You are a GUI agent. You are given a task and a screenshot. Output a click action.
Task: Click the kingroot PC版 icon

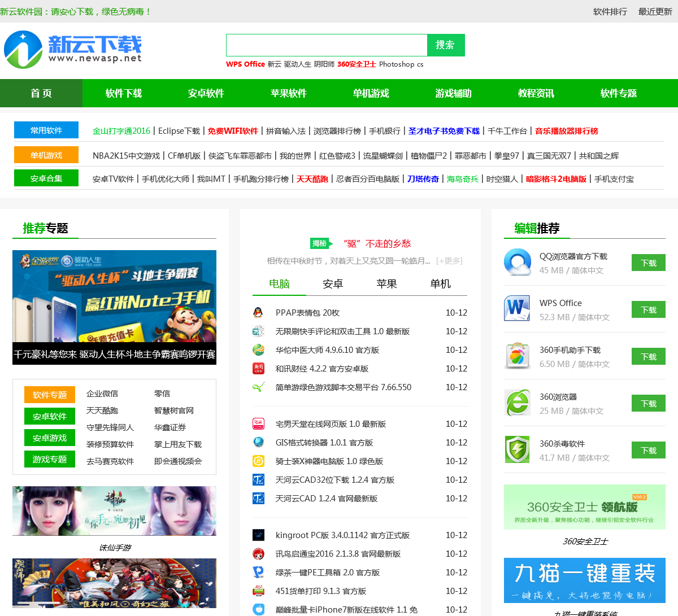click(x=258, y=535)
